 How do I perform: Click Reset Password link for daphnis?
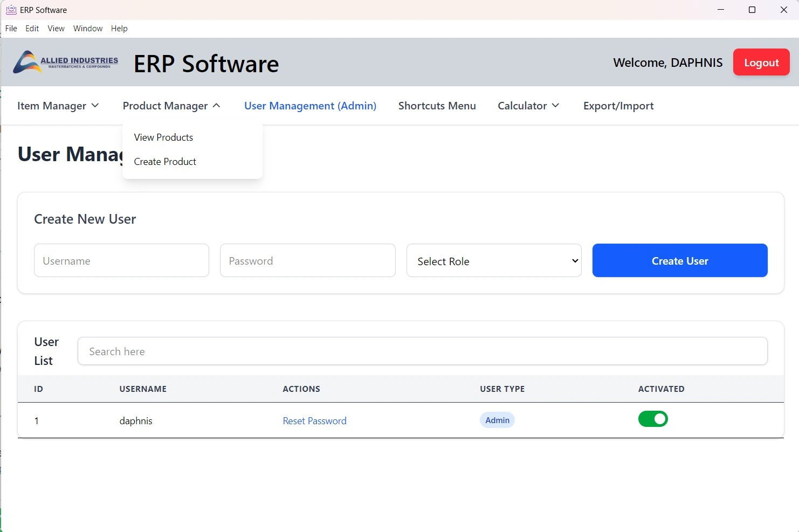(315, 421)
